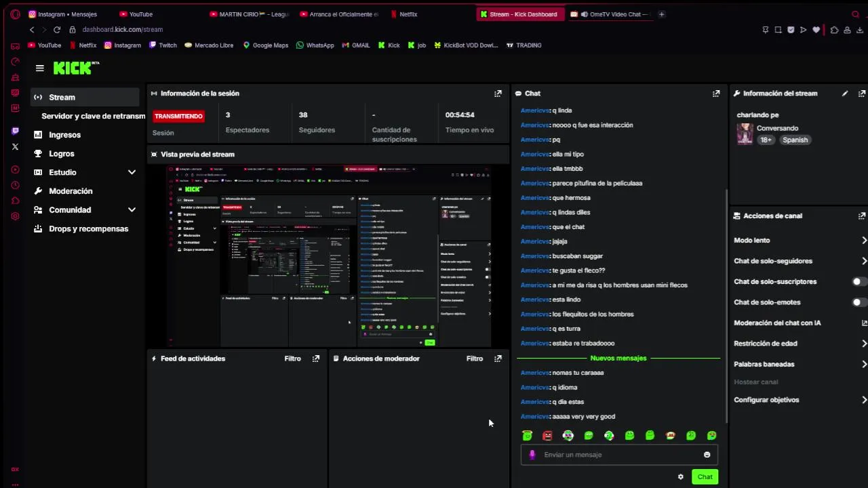Open the emote picker in message box
The height and width of the screenshot is (488, 868).
click(707, 455)
